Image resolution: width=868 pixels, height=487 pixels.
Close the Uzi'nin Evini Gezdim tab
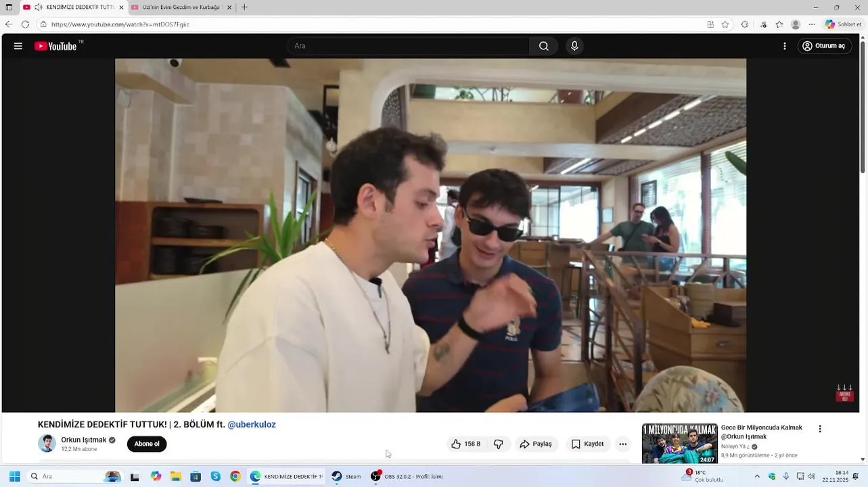[x=229, y=7]
